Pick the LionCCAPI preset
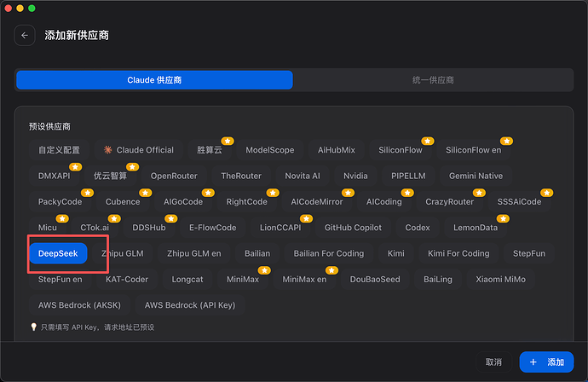 tap(280, 228)
